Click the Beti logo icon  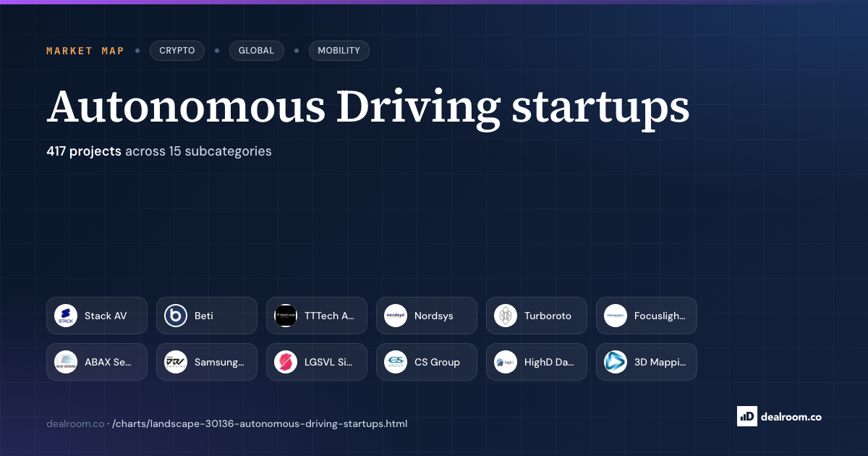(x=176, y=316)
